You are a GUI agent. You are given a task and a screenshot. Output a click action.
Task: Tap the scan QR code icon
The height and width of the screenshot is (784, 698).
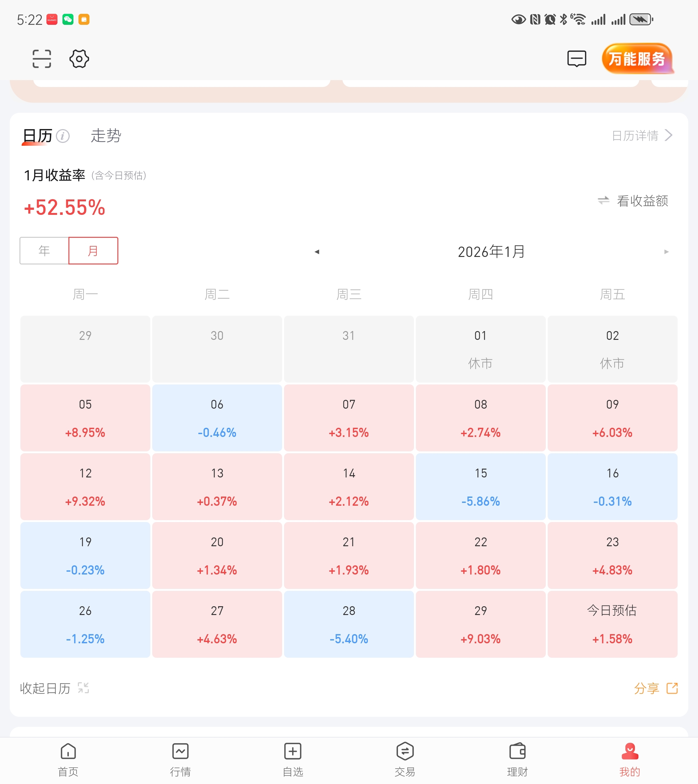(x=41, y=59)
